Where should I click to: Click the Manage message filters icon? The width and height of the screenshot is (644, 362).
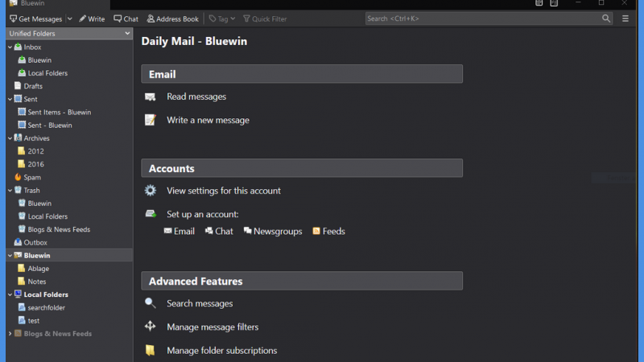click(151, 327)
